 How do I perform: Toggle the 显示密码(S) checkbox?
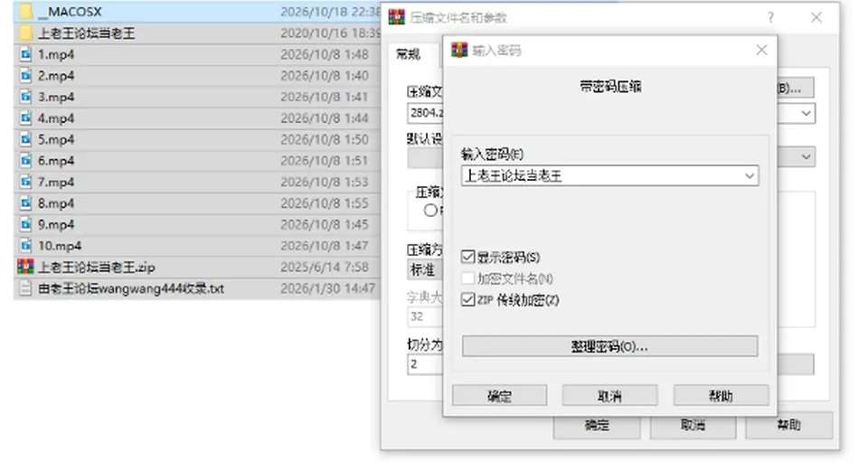pyautogui.click(x=467, y=257)
